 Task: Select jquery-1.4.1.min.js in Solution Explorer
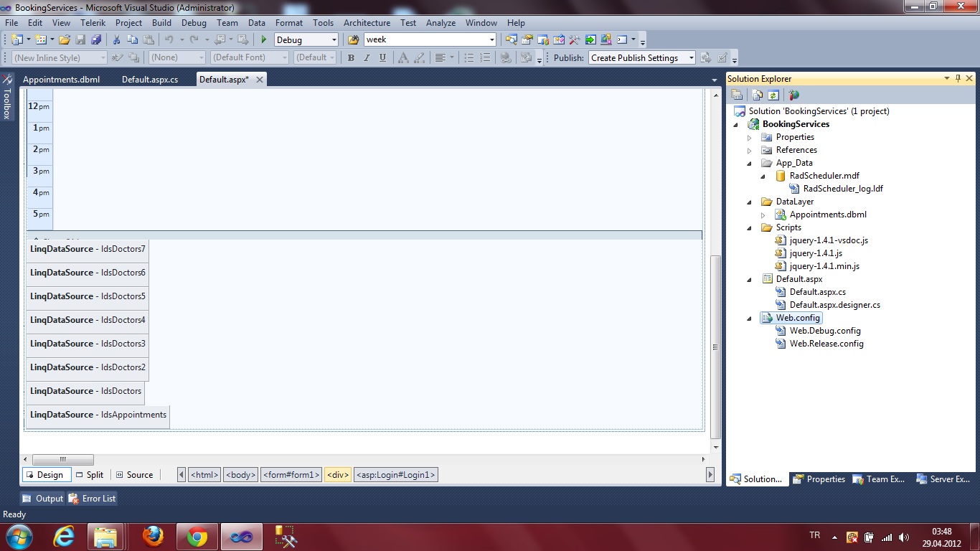coord(824,266)
